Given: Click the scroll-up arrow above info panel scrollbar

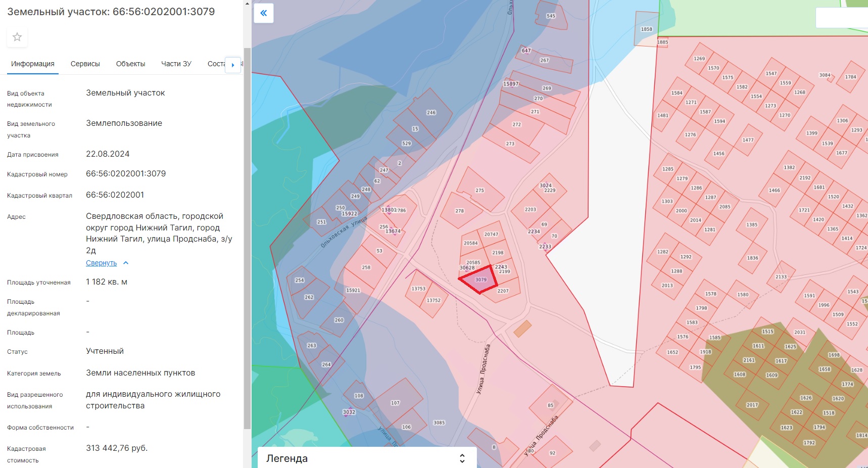Looking at the screenshot, I should pos(247,4).
